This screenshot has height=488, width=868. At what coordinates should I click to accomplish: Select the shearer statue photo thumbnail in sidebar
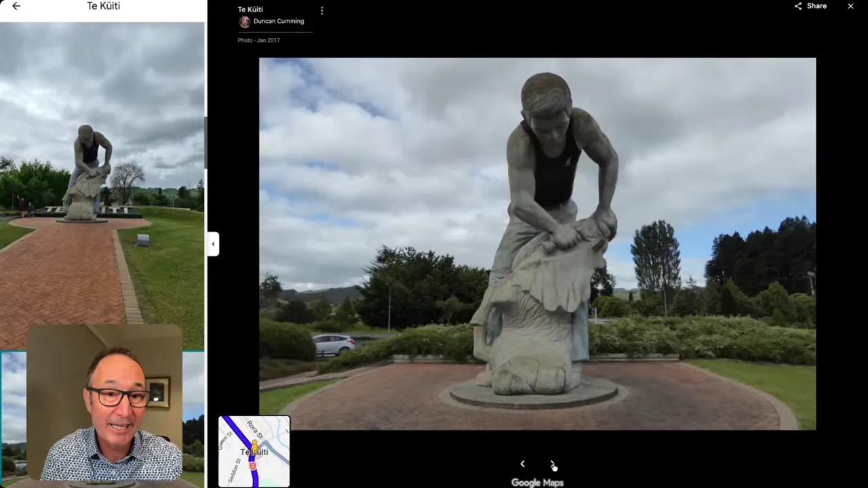tap(102, 183)
